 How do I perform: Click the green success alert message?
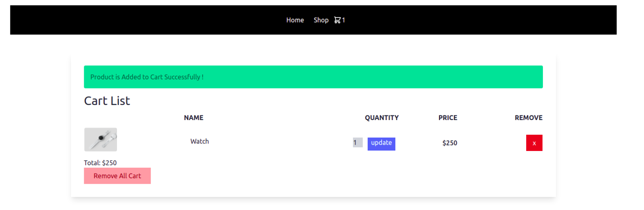coord(313,77)
